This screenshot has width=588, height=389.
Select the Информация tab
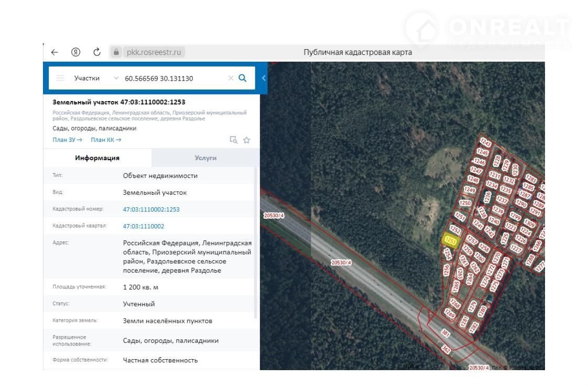click(x=97, y=158)
